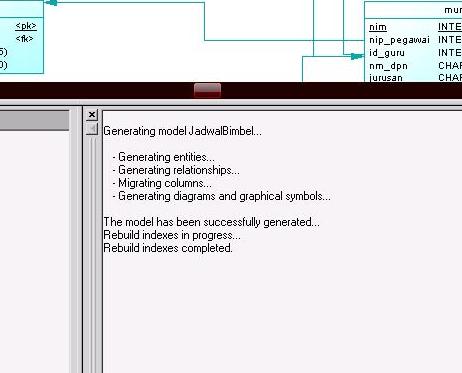462x373 pixels.
Task: Click the small arrow button below the X
Action: [x=92, y=129]
